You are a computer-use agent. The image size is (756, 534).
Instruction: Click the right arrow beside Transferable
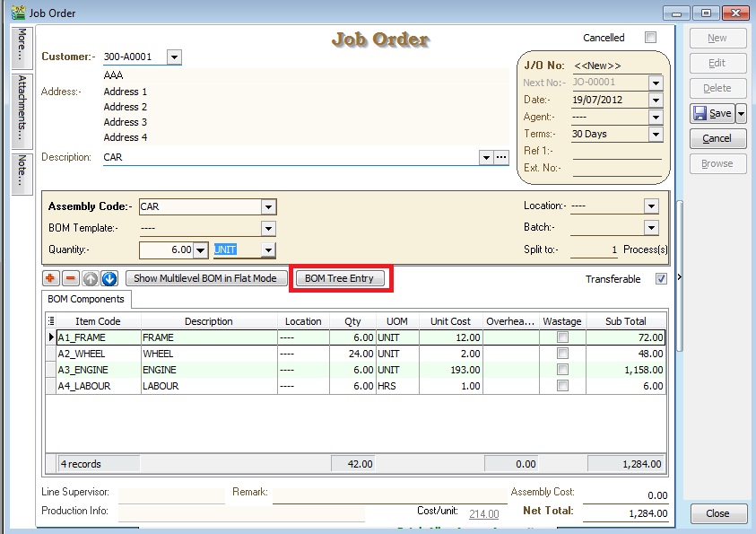[680, 278]
